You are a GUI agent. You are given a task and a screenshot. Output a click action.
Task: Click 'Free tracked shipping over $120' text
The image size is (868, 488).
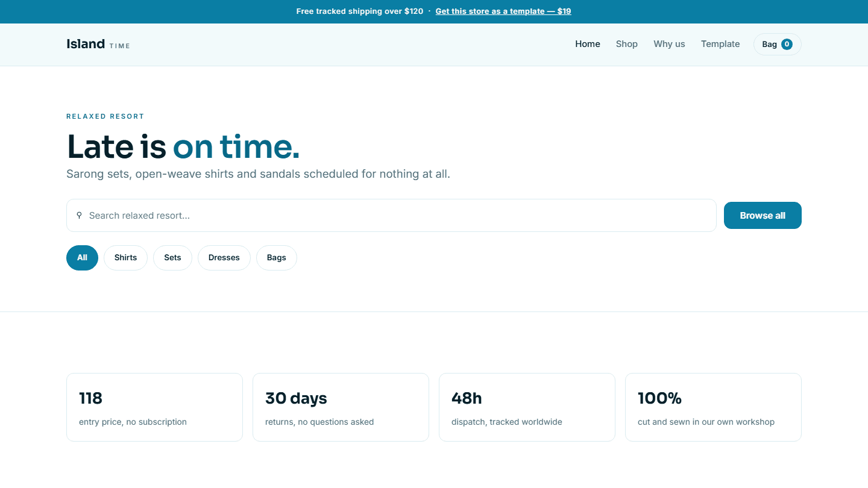click(x=360, y=11)
